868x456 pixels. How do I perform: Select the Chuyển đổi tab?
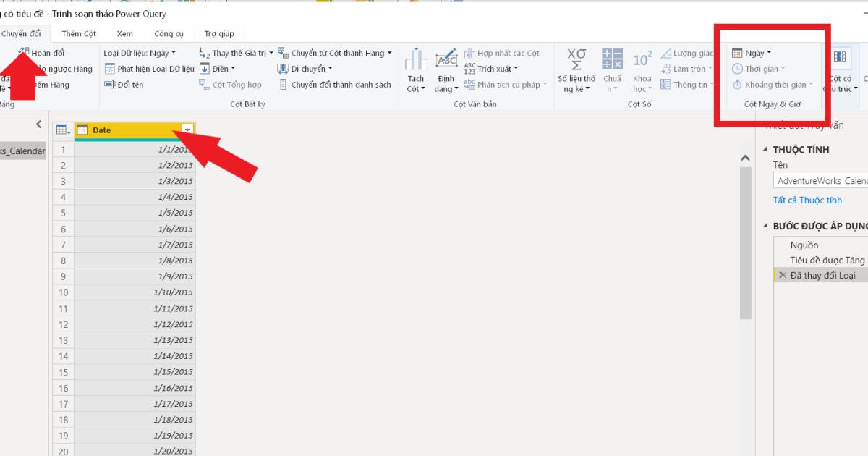click(x=22, y=33)
